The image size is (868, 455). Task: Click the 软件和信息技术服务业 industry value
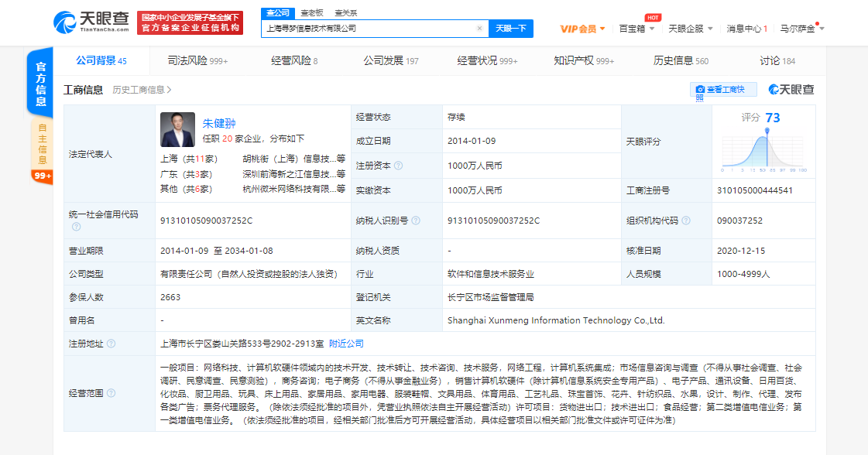(x=490, y=274)
